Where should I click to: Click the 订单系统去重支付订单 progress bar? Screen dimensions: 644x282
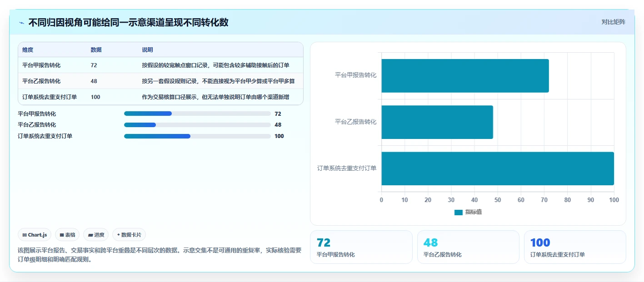pos(197,136)
